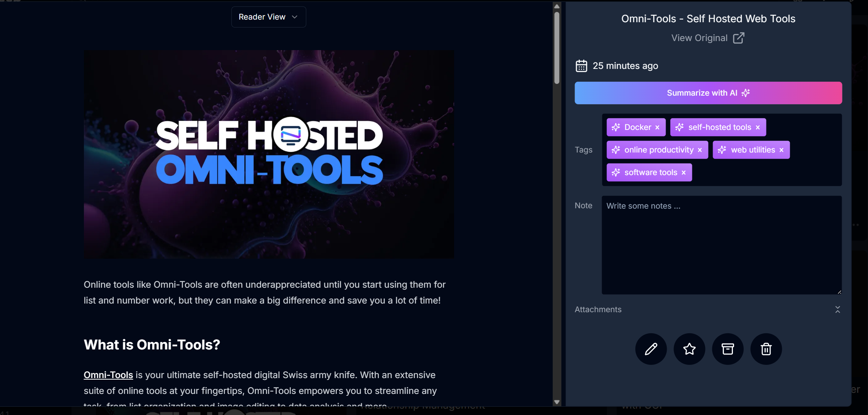
Task: Click the What is Omni-Tools? heading
Action: pos(152,345)
